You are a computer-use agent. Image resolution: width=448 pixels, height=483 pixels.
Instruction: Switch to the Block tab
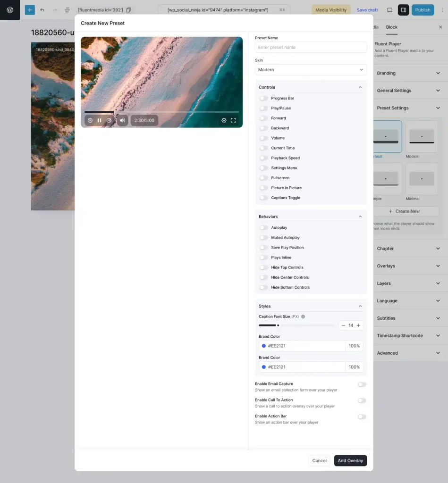391,27
